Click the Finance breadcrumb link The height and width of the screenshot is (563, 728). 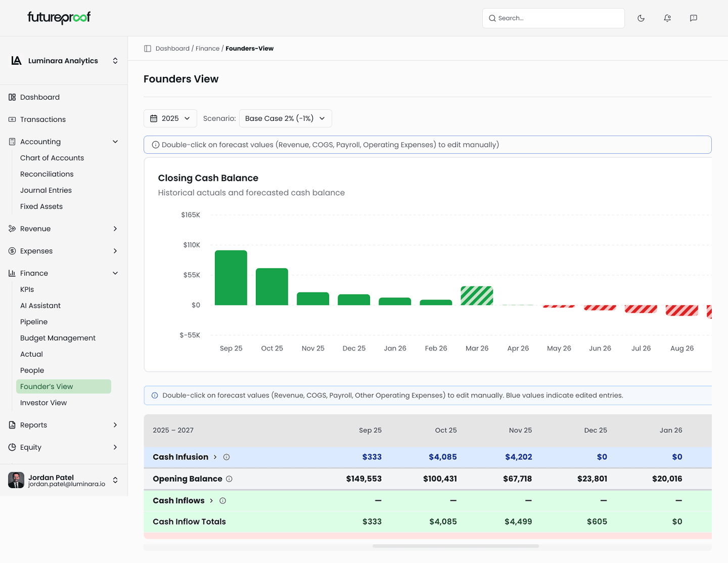pos(207,48)
